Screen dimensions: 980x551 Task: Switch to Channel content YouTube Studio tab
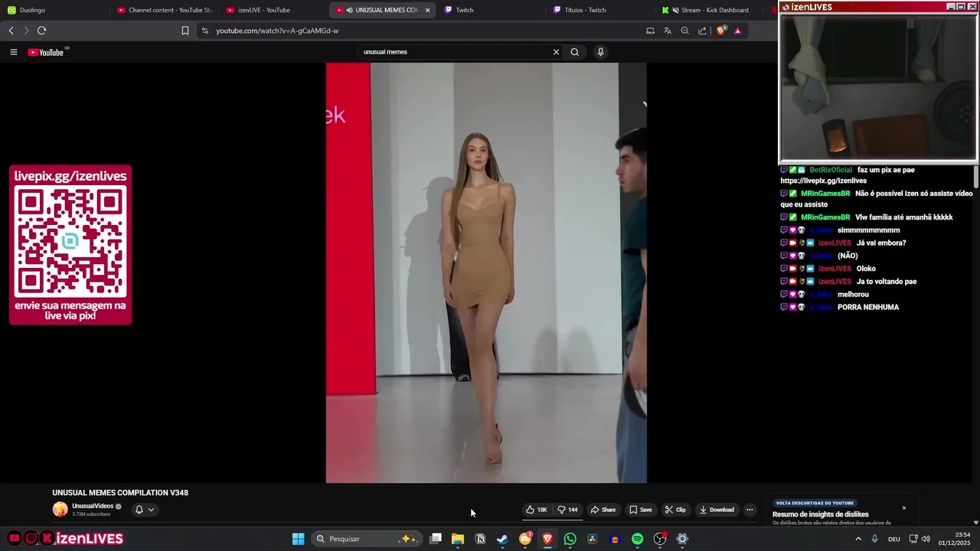pyautogui.click(x=164, y=10)
